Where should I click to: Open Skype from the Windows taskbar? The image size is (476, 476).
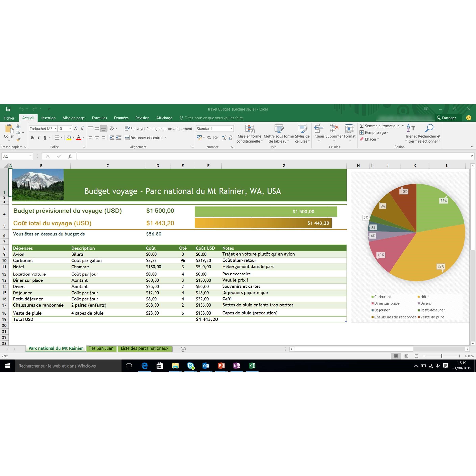[x=191, y=366]
